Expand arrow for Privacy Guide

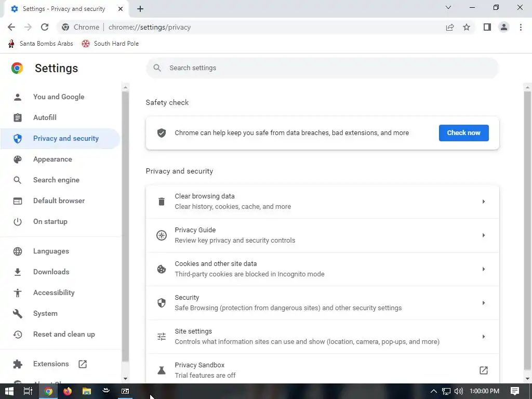[484, 235]
